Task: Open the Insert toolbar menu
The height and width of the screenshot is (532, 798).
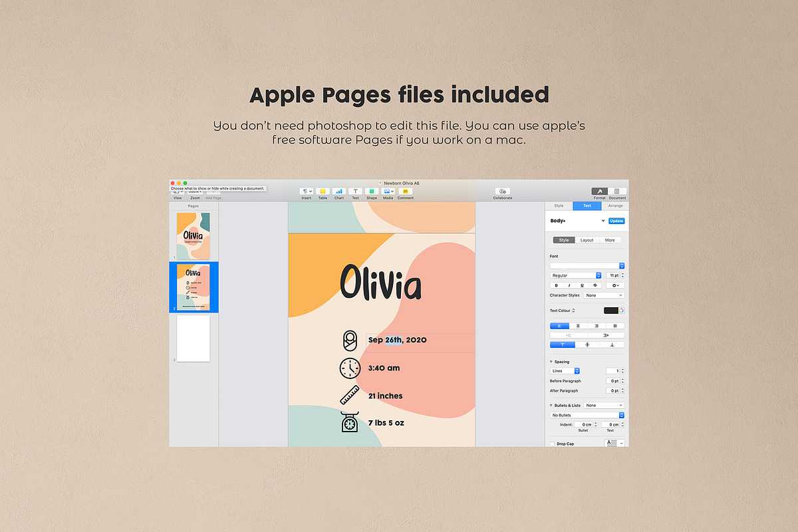Action: 307,191
